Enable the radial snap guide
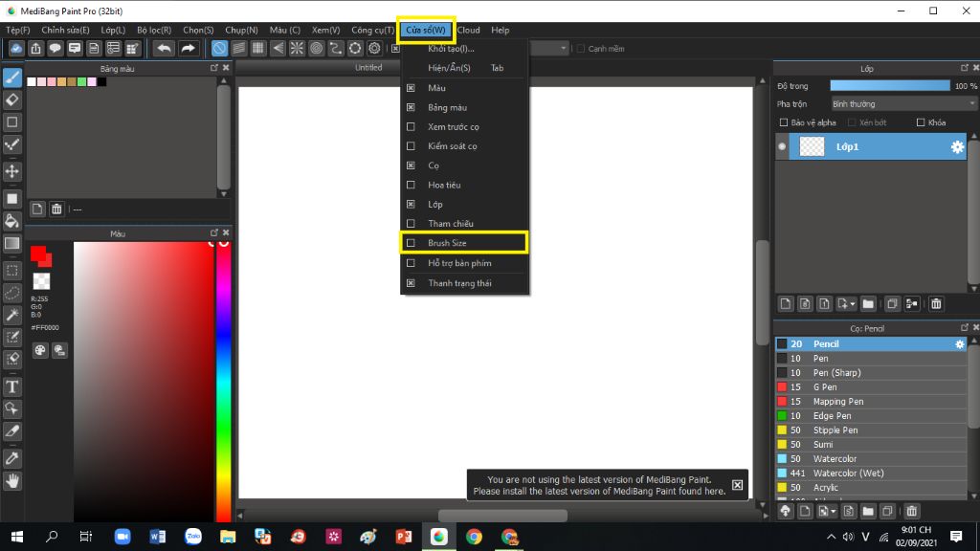Viewport: 980px width, 551px height. click(x=297, y=48)
